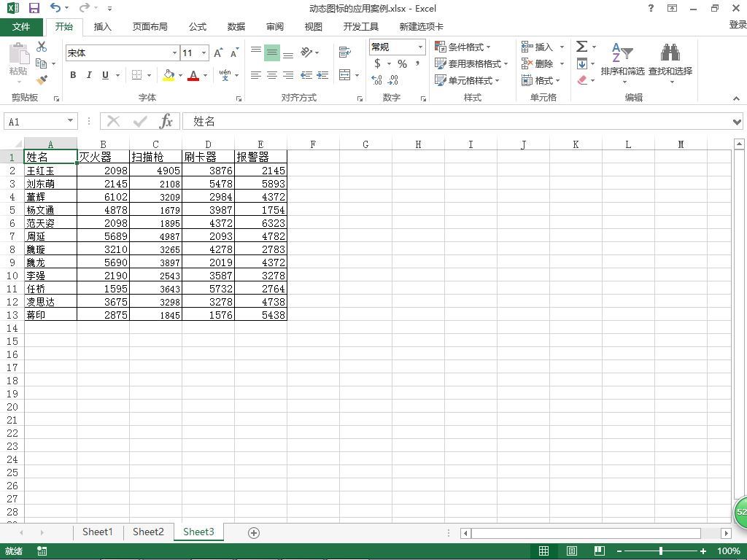Open Find and Select binoculars
Viewport: 747px width, 560px height.
[x=670, y=62]
